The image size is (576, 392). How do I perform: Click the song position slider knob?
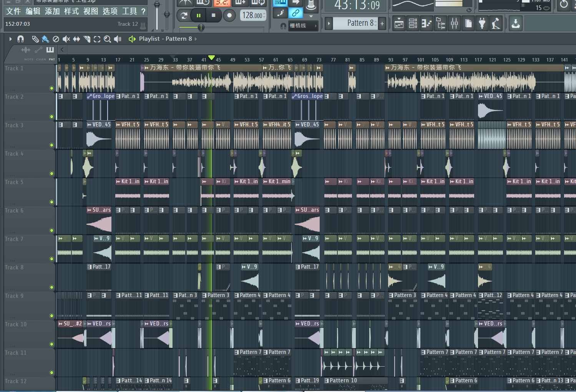201,27
